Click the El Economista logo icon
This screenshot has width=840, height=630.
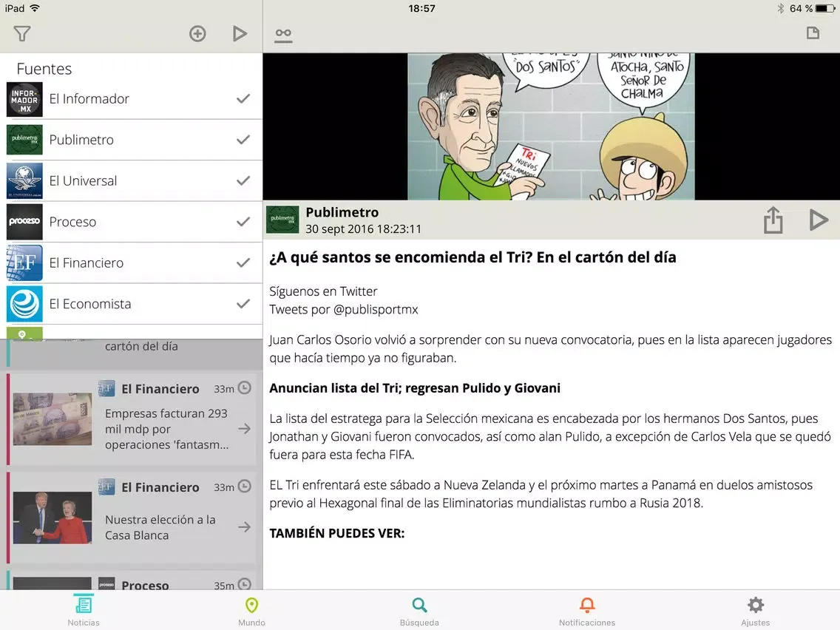(24, 304)
